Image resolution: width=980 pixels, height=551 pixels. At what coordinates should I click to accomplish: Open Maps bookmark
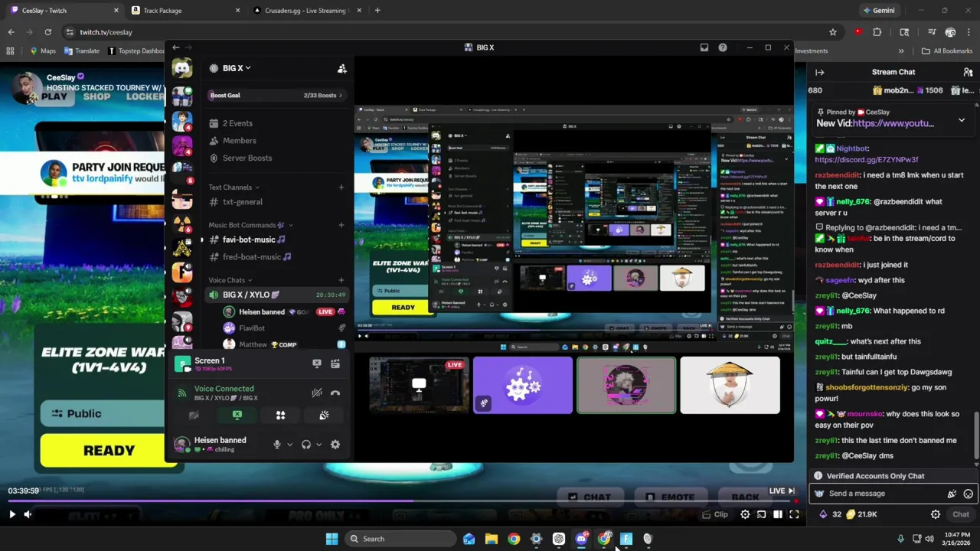(x=43, y=51)
